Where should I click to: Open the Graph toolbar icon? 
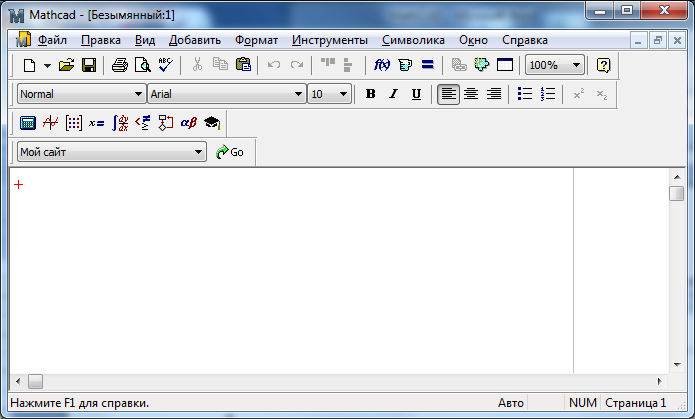(51, 123)
